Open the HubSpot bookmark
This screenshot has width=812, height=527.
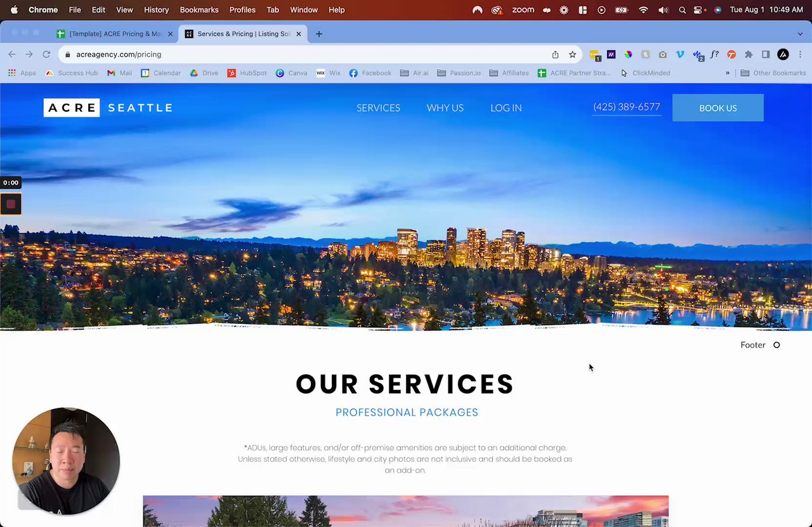247,73
